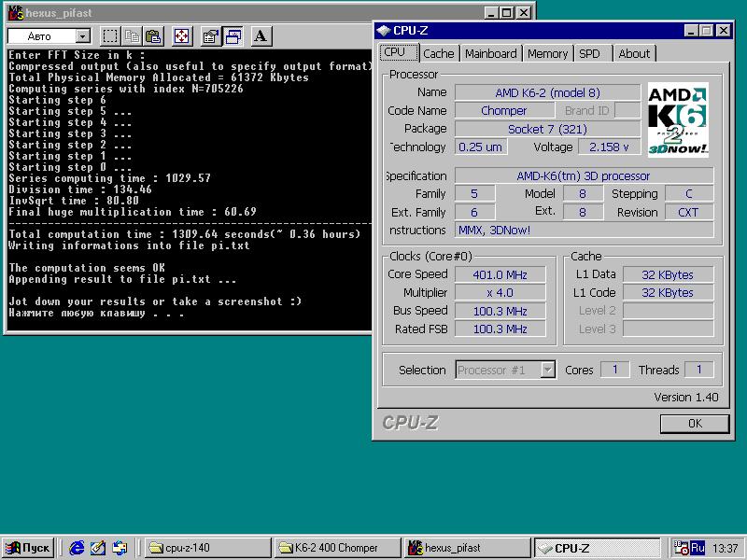The width and height of the screenshot is (747, 560).
Task: Click the AMD K6-2 3DNow! logo
Action: click(678, 120)
